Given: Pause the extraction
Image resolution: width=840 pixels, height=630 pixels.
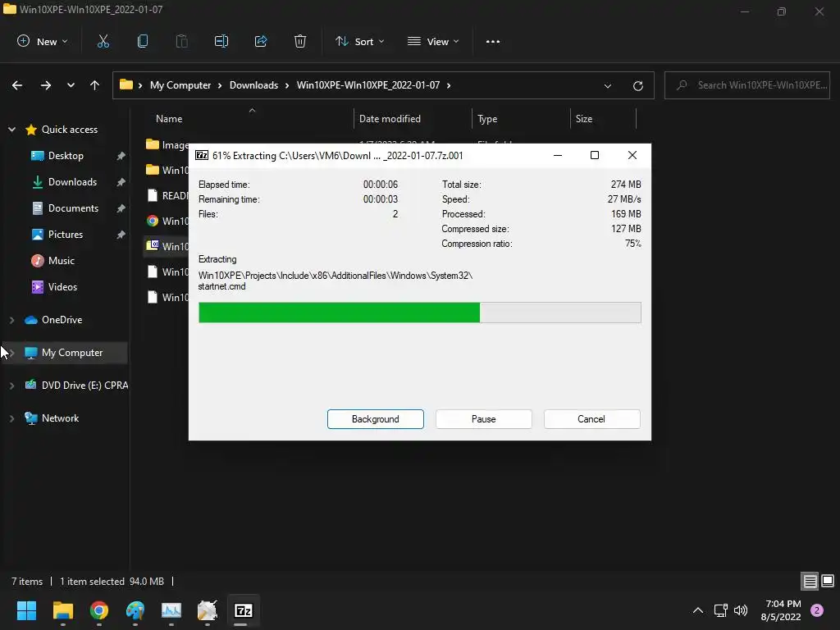Looking at the screenshot, I should tap(484, 419).
